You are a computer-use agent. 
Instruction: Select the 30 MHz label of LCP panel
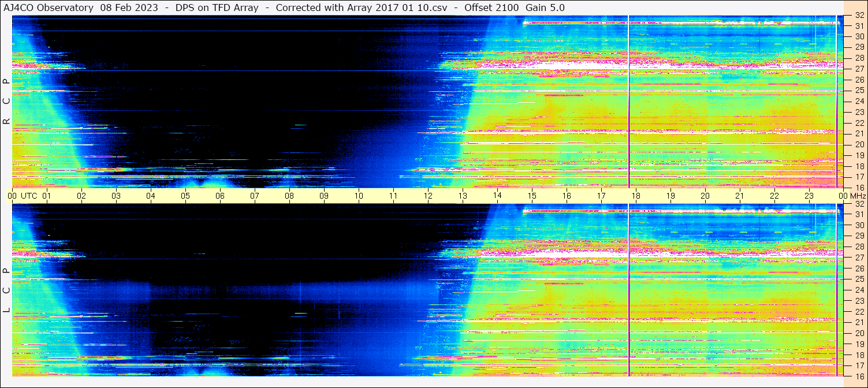[x=859, y=225]
